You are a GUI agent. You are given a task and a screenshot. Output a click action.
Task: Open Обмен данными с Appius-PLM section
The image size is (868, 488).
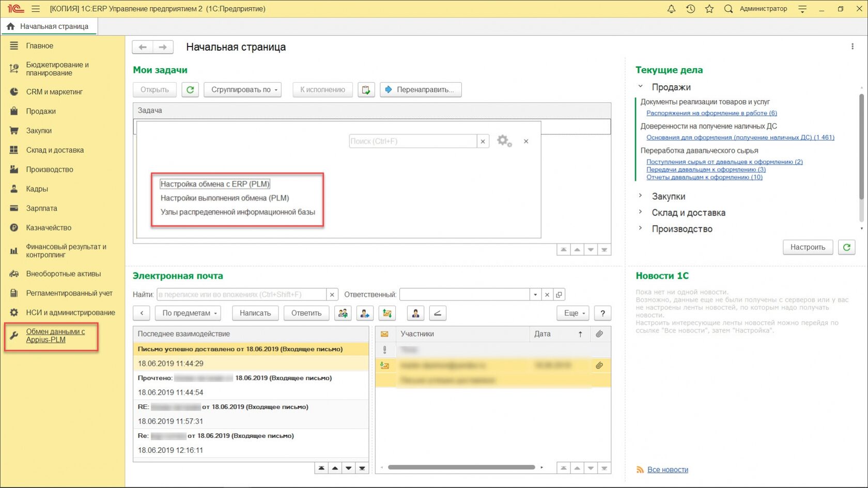(55, 336)
